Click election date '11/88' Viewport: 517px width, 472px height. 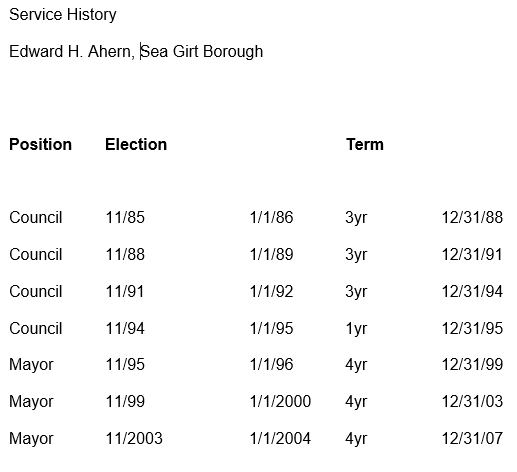pyautogui.click(x=125, y=255)
